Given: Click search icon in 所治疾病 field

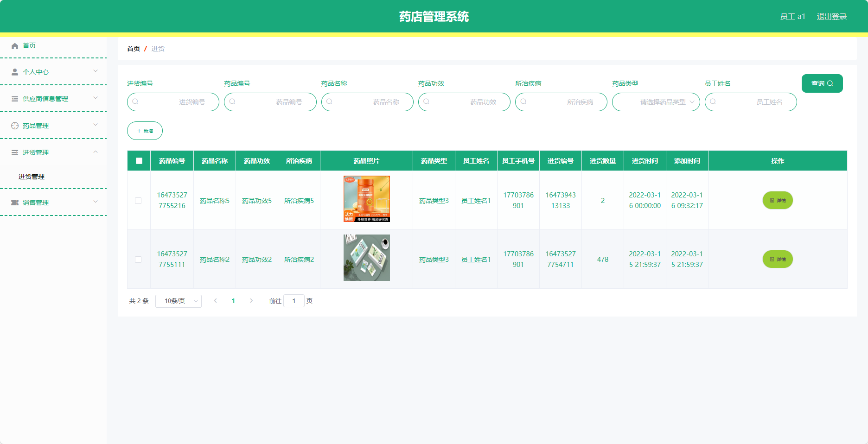Looking at the screenshot, I should click(x=523, y=101).
